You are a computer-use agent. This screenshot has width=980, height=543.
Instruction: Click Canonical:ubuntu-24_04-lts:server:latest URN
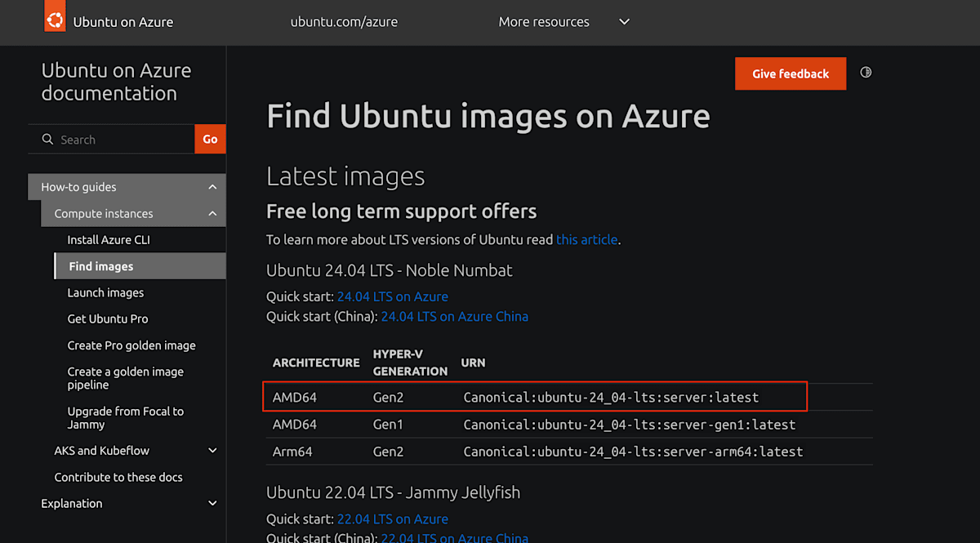(x=611, y=398)
